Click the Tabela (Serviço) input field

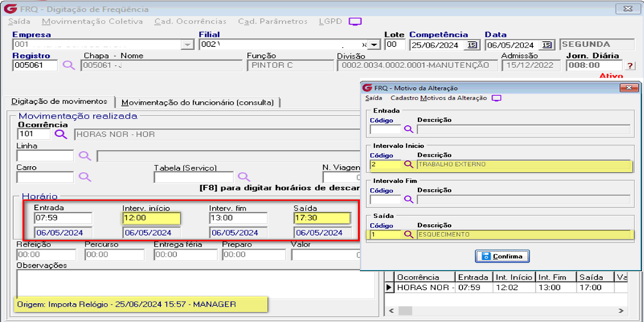tap(194, 177)
